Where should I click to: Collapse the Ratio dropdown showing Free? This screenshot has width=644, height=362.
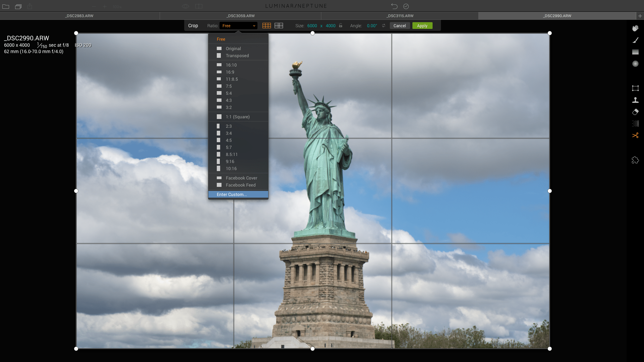238,26
